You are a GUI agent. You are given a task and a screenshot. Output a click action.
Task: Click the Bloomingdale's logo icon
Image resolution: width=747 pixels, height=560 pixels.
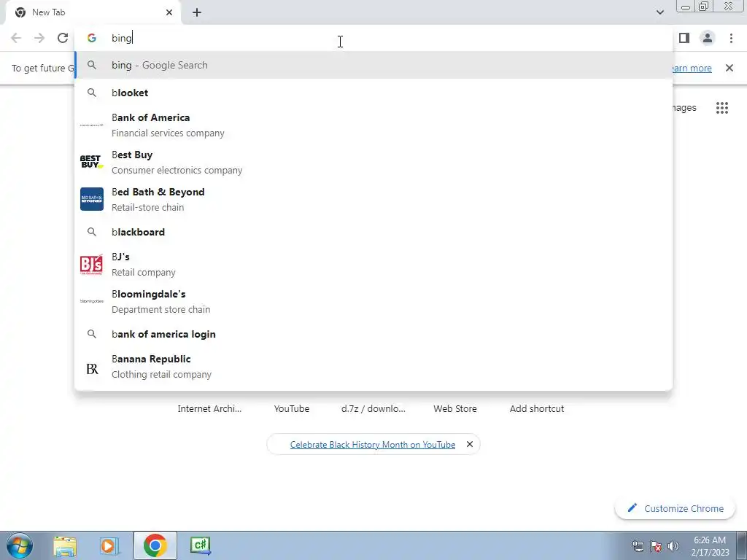91,301
